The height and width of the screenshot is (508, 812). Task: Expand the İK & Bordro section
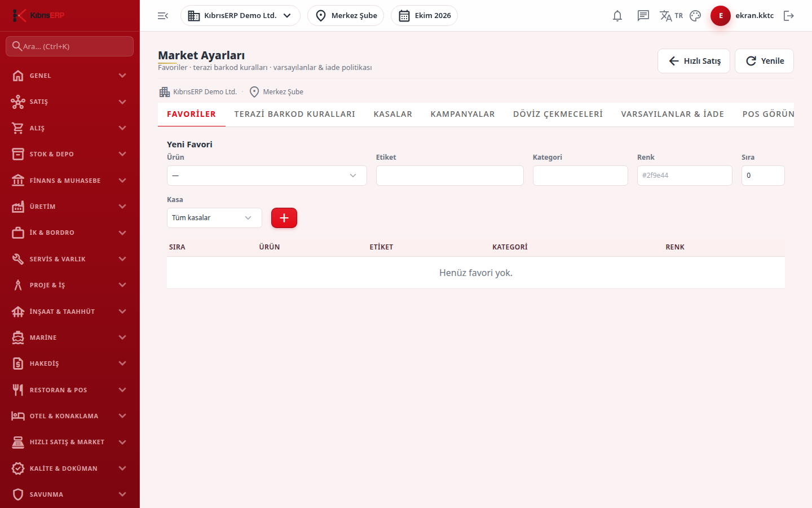pos(70,233)
